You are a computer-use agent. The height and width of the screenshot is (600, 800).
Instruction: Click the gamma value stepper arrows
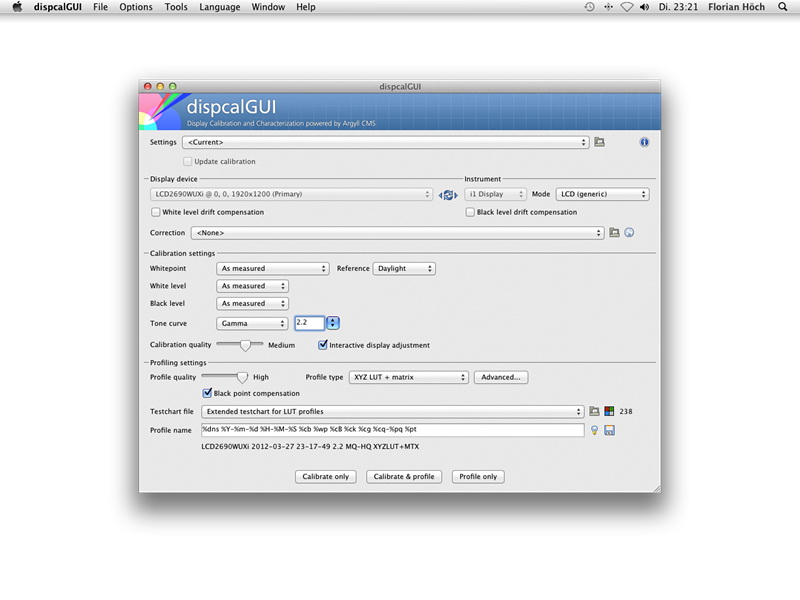(333, 323)
